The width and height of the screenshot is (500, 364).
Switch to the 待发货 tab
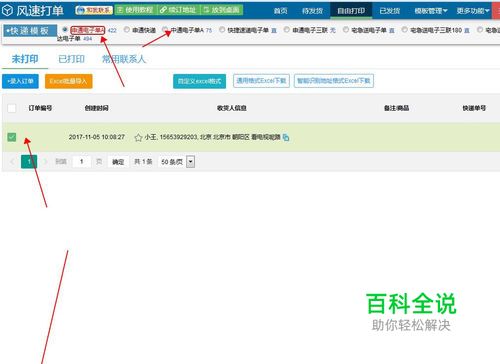[x=312, y=11]
